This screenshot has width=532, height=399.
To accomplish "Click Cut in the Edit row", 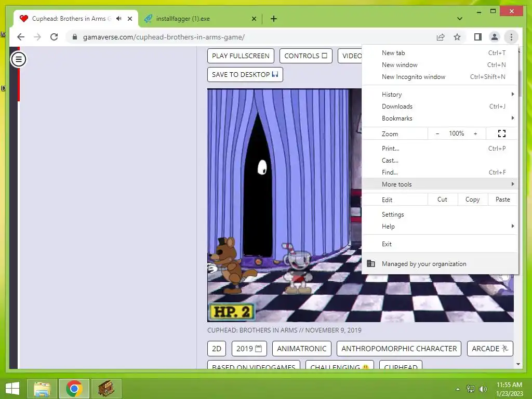I will click(443, 199).
